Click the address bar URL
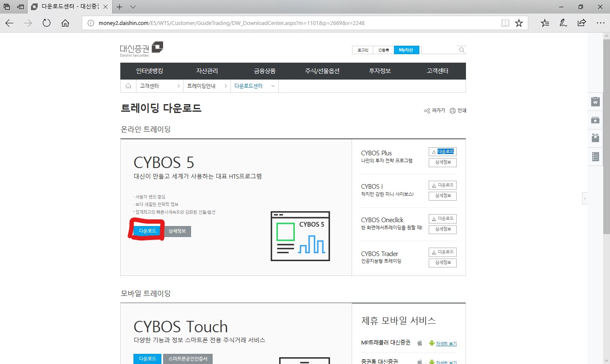 (x=232, y=23)
